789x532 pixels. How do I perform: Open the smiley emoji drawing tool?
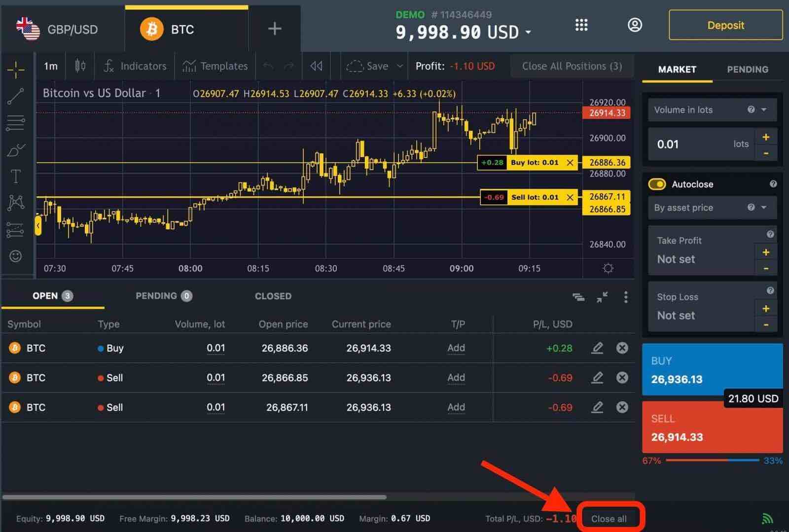click(x=16, y=256)
